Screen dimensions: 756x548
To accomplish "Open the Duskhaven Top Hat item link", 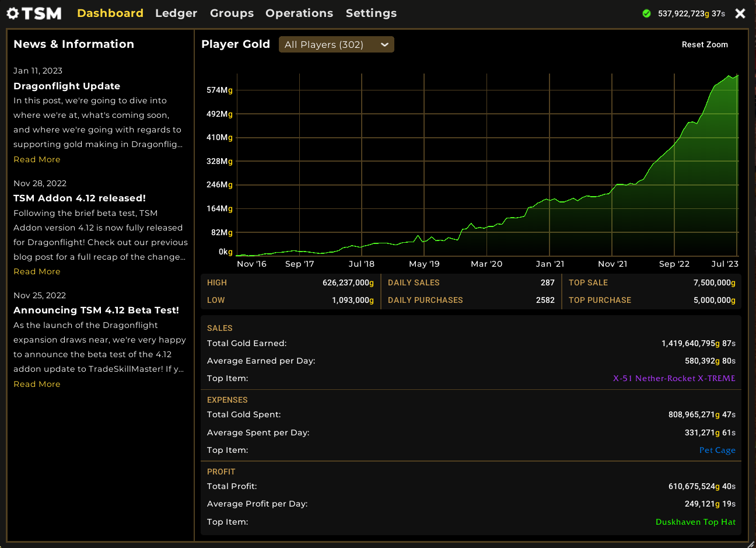I will 695,522.
